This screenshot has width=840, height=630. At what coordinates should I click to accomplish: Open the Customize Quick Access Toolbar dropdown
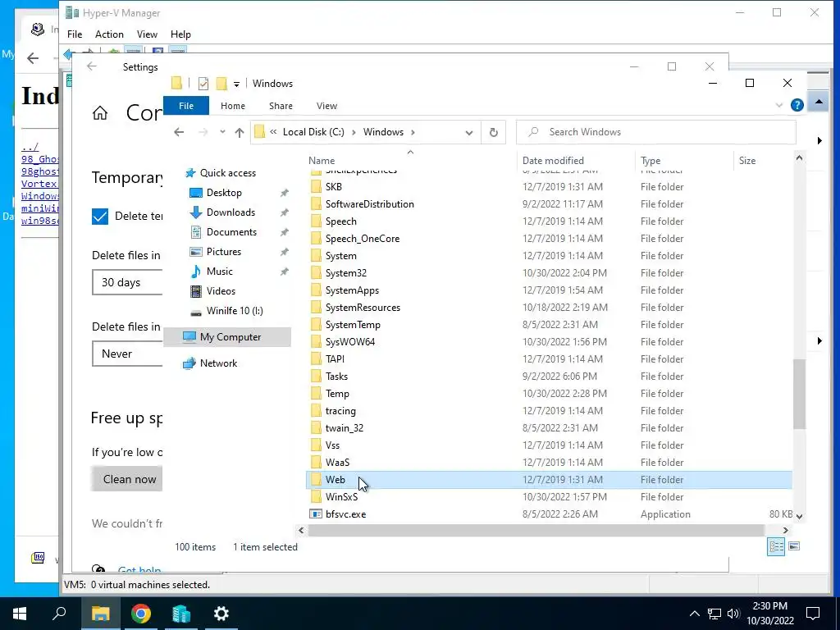tap(236, 84)
